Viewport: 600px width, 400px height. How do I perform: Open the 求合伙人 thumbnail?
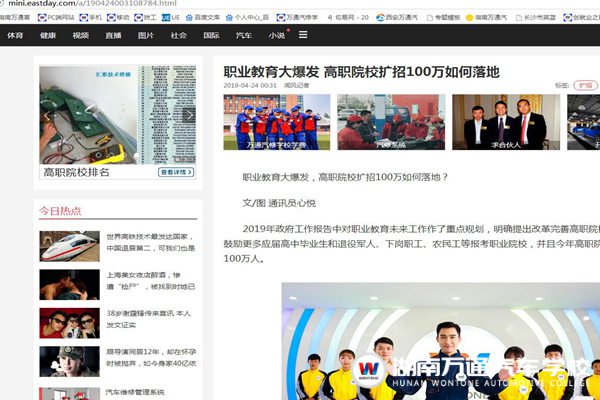[x=506, y=122]
